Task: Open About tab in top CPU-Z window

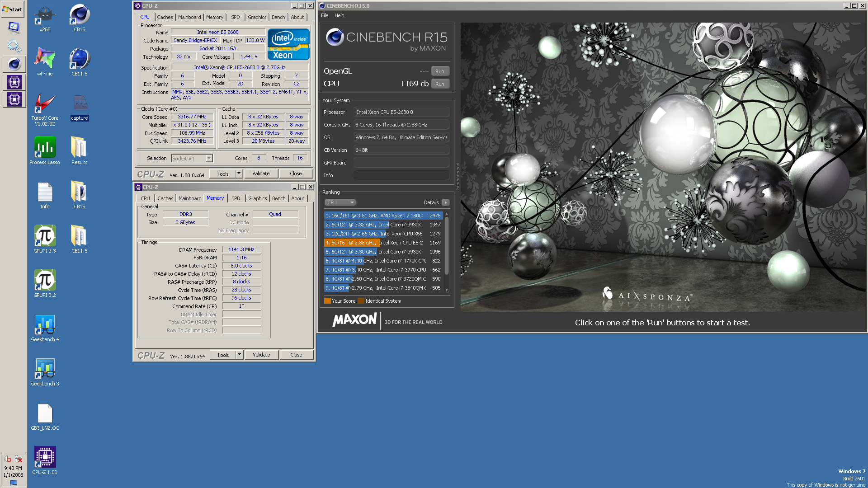Action: (x=297, y=17)
